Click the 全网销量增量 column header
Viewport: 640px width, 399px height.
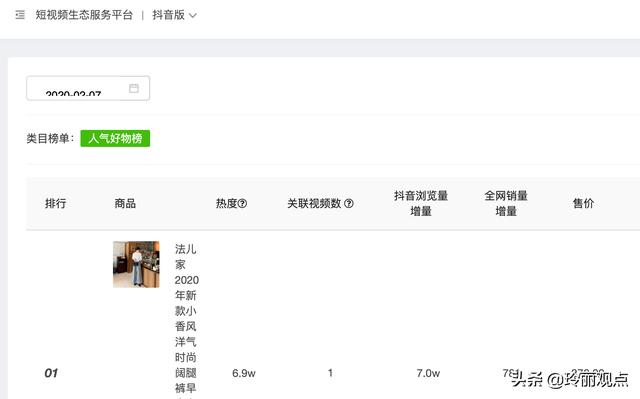506,203
